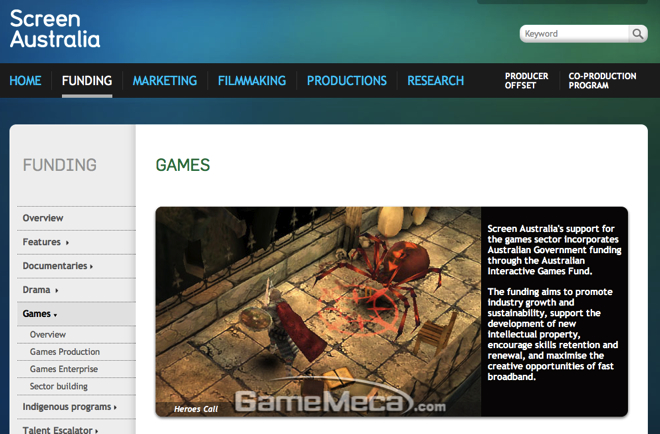
Task: Select Overview in the Funding sidebar
Action: 43,218
